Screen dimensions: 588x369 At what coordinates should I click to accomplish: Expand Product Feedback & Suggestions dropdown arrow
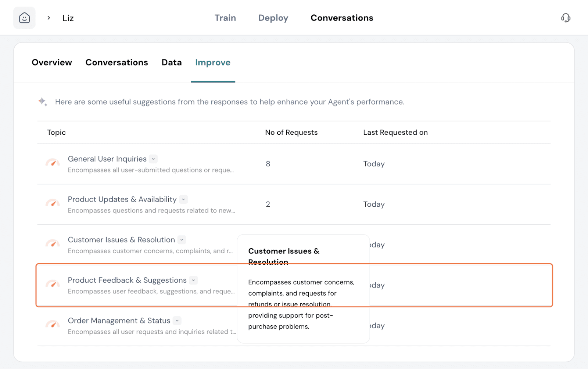(x=194, y=280)
